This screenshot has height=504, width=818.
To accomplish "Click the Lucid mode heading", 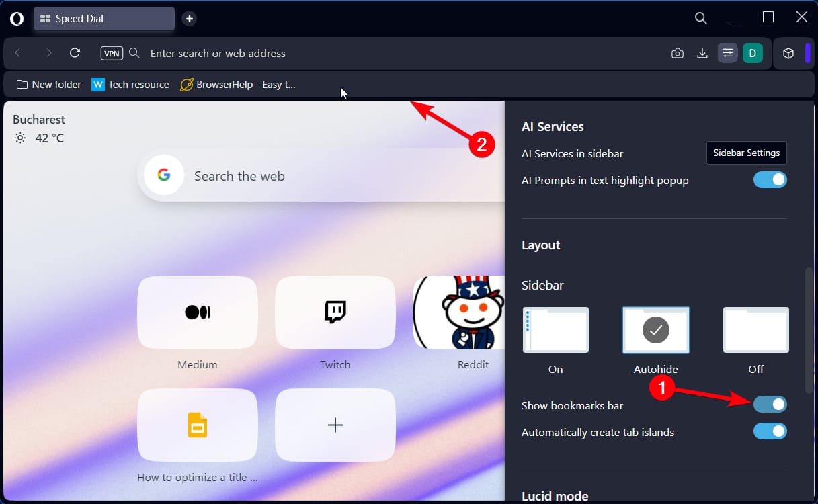I will (x=555, y=496).
